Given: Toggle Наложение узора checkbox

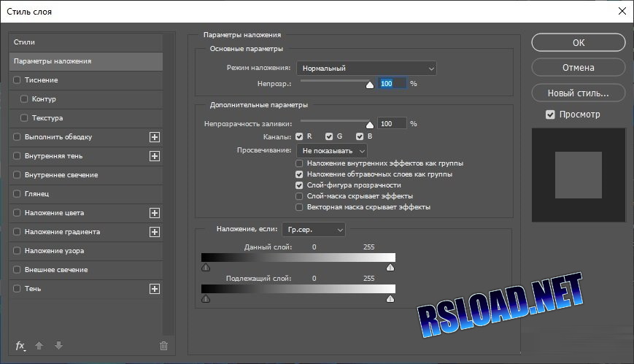Looking at the screenshot, I should [17, 251].
